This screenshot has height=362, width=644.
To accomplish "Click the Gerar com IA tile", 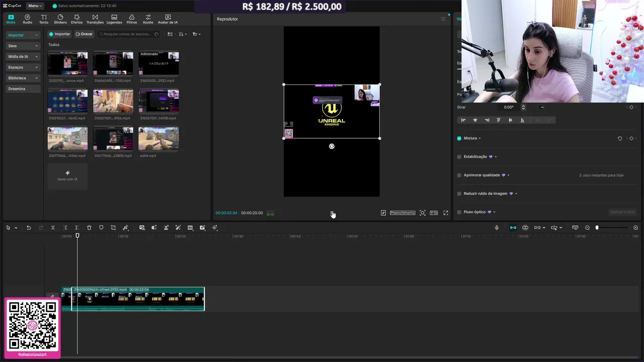I will tap(67, 176).
